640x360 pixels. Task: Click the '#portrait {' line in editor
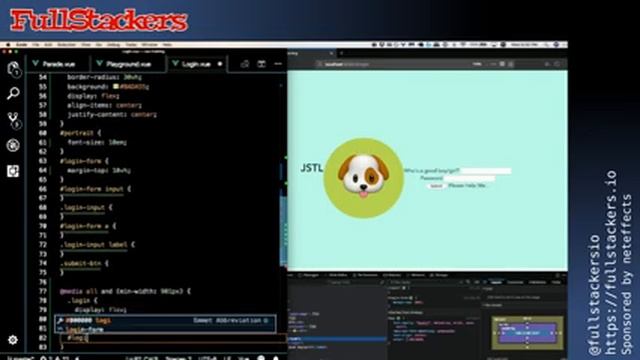click(x=81, y=133)
